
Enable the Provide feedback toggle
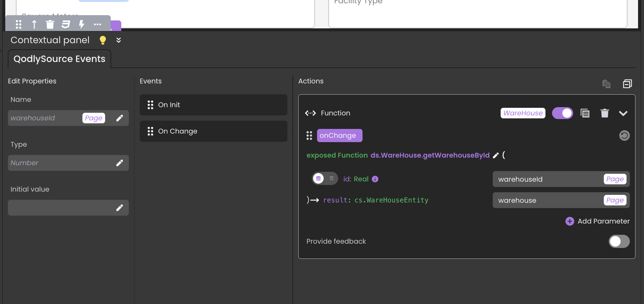coord(619,241)
